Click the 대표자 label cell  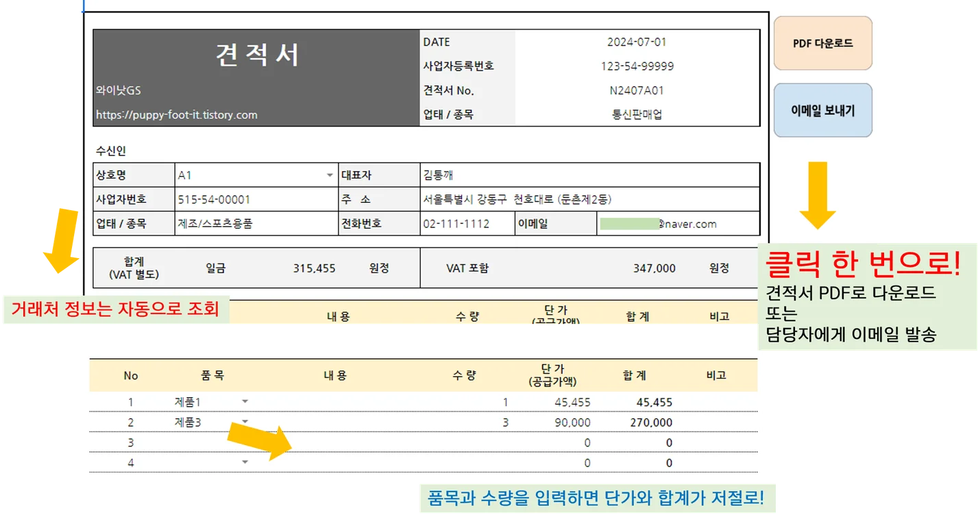click(x=380, y=175)
